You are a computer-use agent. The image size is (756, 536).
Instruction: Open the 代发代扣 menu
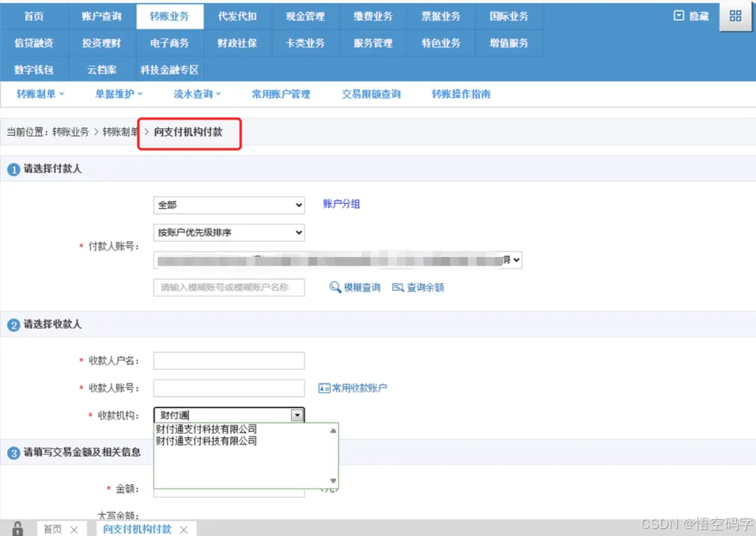click(x=238, y=16)
